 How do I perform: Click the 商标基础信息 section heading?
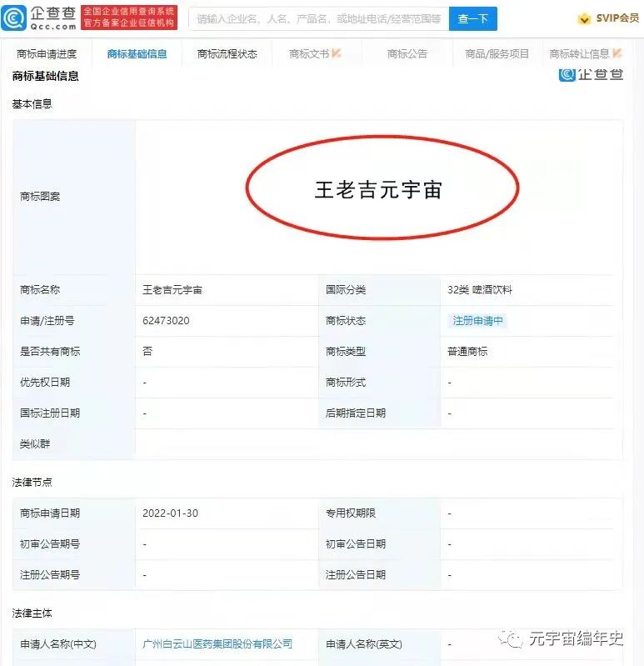[x=46, y=76]
